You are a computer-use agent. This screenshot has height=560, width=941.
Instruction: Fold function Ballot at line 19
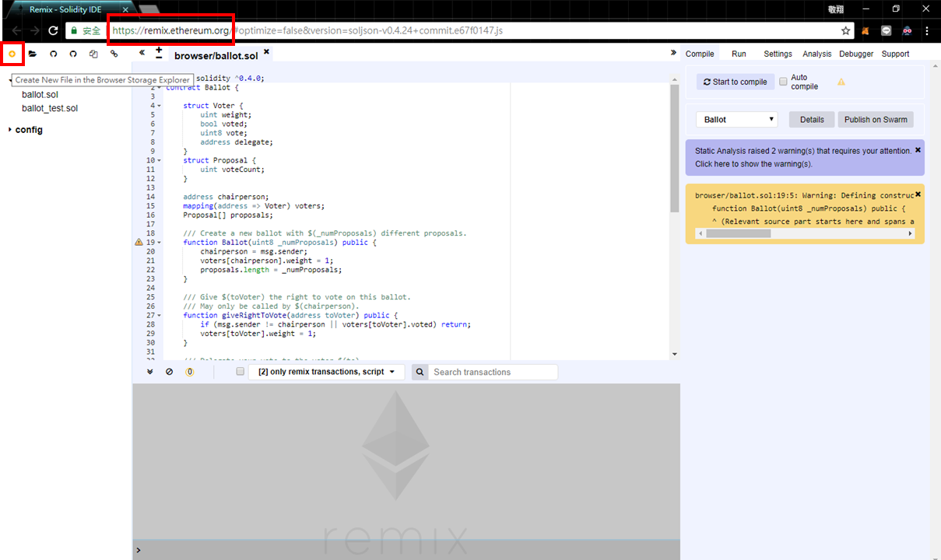pyautogui.click(x=160, y=243)
